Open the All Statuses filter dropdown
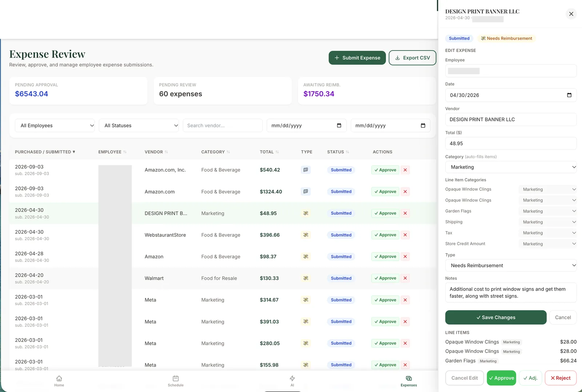This screenshot has width=582, height=392. tap(139, 126)
